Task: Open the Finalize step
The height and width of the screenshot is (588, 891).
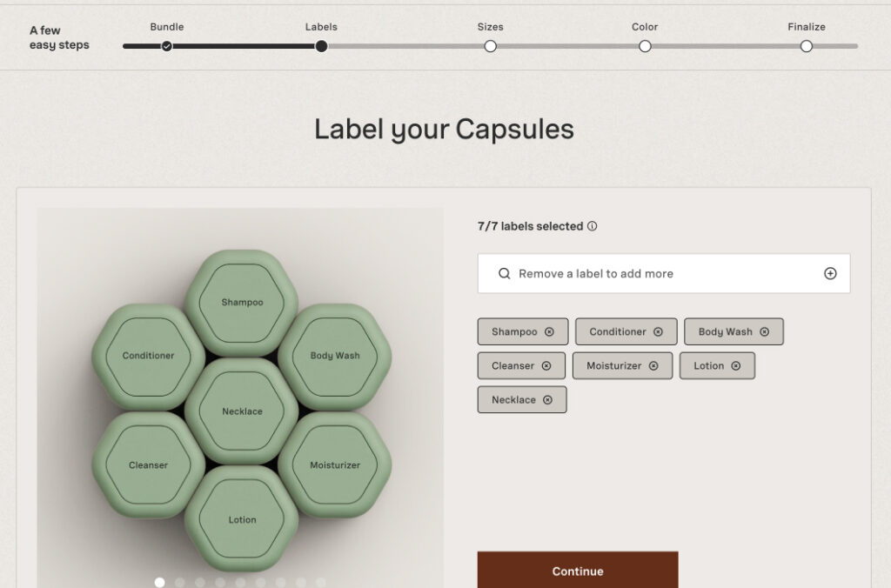Action: coord(807,46)
